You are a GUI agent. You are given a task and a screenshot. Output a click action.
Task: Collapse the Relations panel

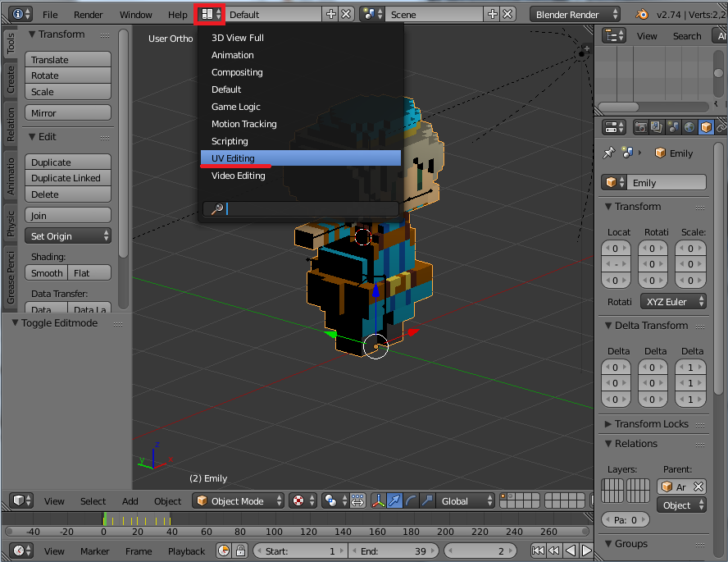pyautogui.click(x=608, y=444)
